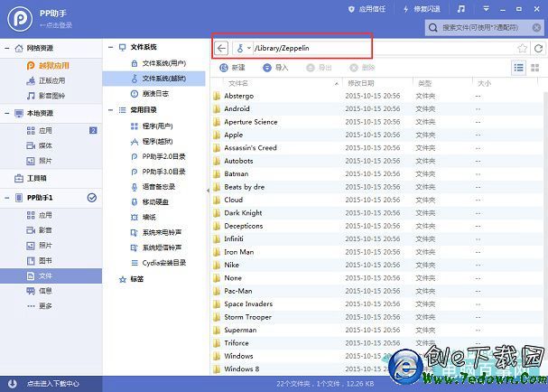Switch to grid thumbnail view mode
Screen dimensions: 548x392
click(x=534, y=68)
